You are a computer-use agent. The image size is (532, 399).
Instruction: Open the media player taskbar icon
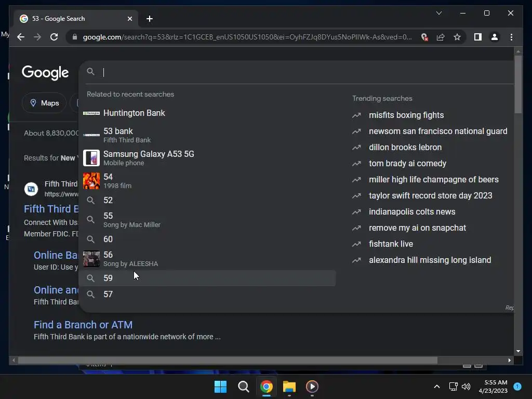point(312,387)
